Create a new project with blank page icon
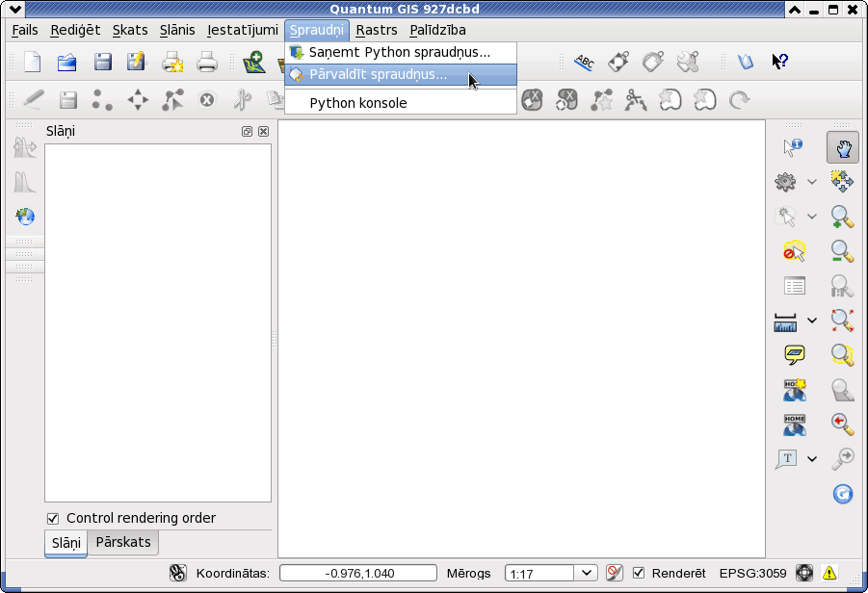The image size is (868, 593). (x=33, y=62)
